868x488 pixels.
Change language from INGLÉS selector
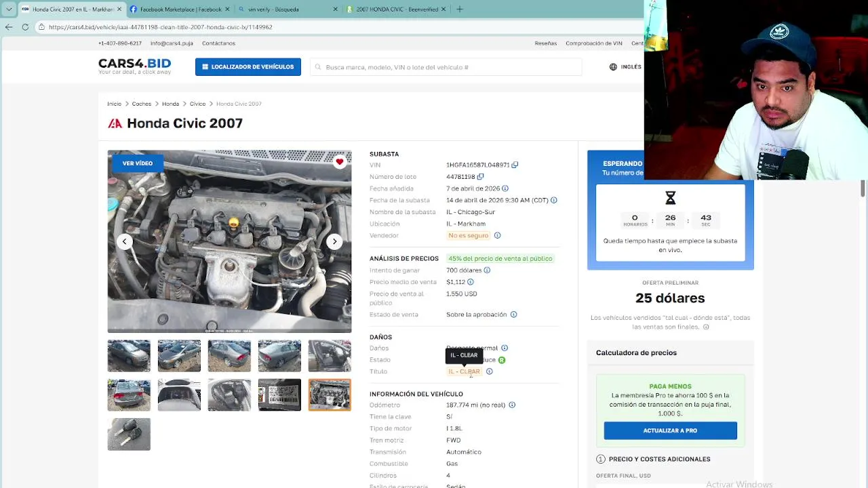pos(625,67)
